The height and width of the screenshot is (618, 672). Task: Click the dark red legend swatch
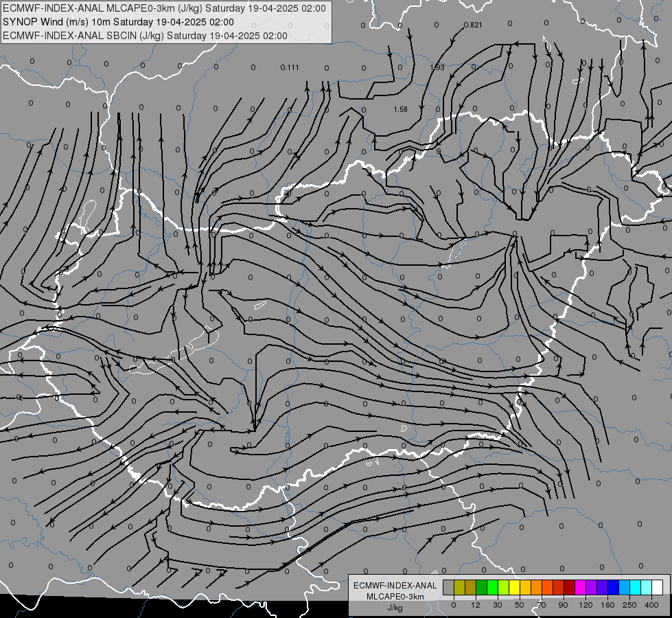(570, 587)
